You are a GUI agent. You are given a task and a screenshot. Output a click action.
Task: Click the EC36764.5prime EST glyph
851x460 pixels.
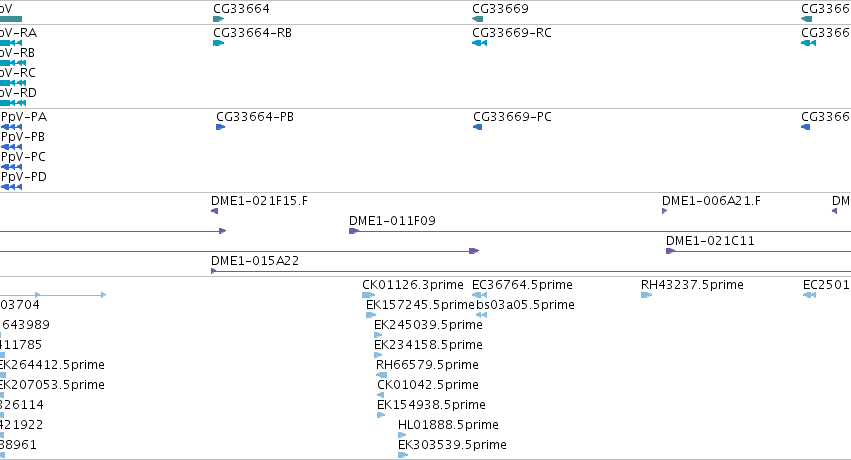click(479, 295)
